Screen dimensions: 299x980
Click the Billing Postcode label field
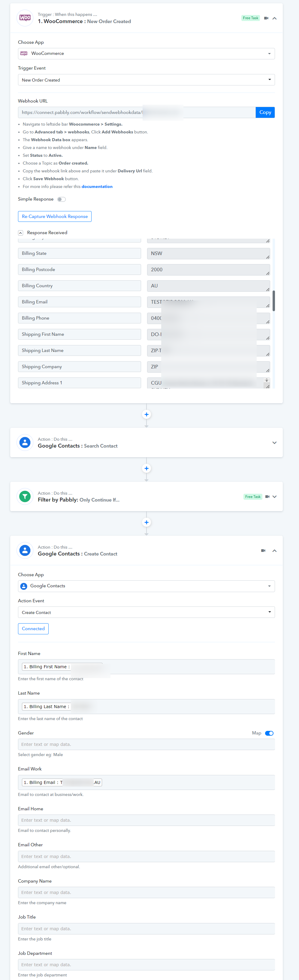coord(80,270)
